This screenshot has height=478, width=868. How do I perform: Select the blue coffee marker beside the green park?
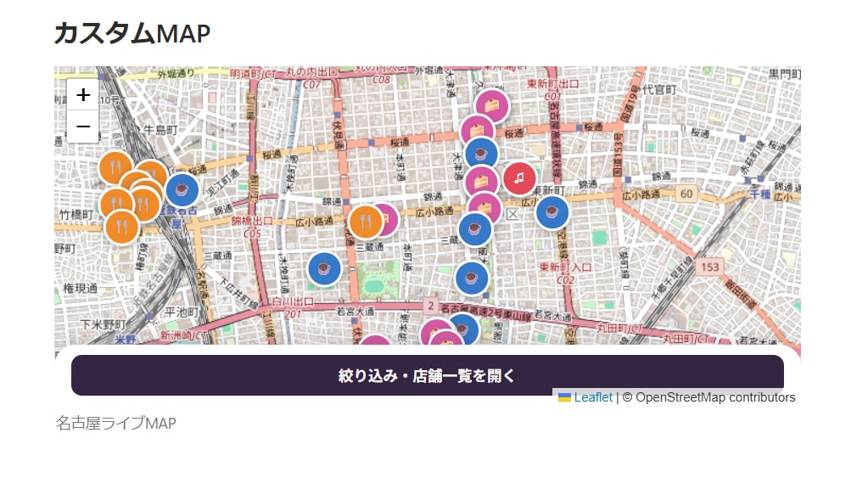[324, 268]
